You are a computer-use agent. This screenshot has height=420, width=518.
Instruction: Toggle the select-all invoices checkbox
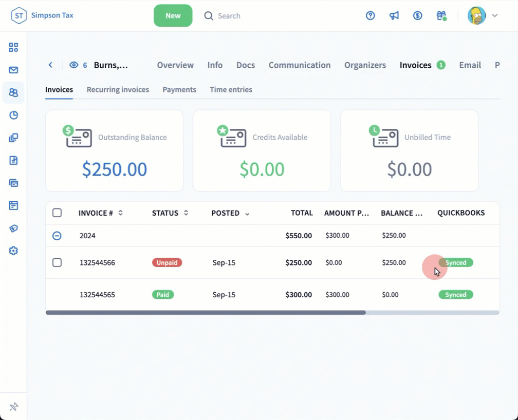tap(57, 213)
